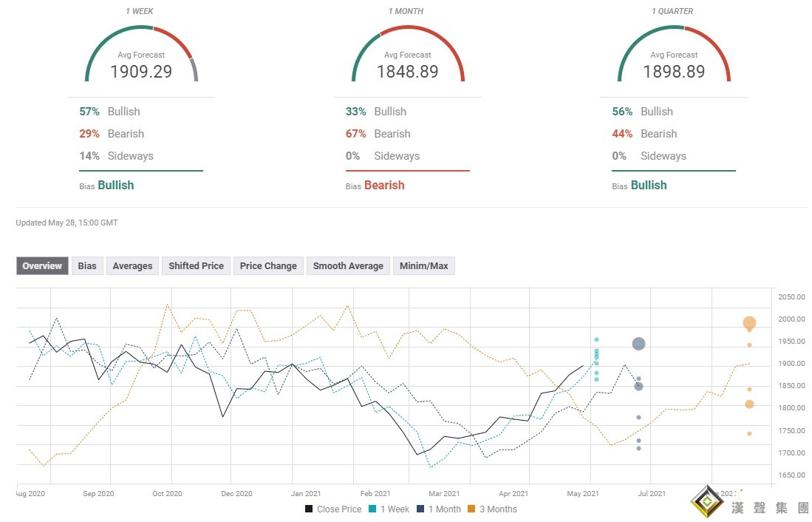Select the Averages tab
812x522 pixels.
(x=132, y=266)
